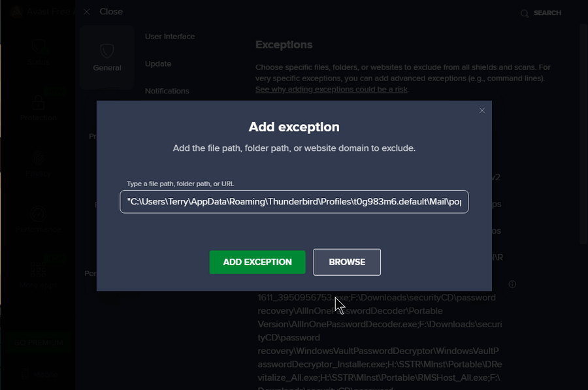Click the file path input field

tap(294, 202)
